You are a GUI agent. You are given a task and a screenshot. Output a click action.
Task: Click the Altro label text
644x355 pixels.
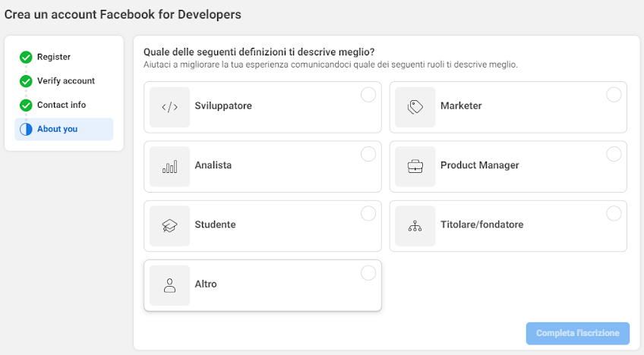pos(205,284)
